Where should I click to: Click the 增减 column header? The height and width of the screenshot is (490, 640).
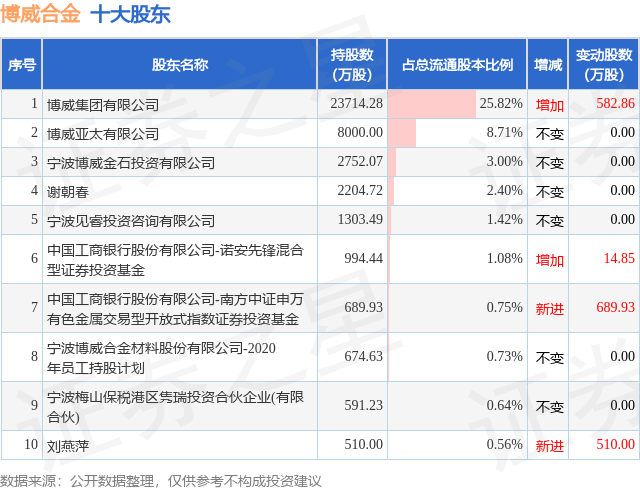tap(548, 65)
